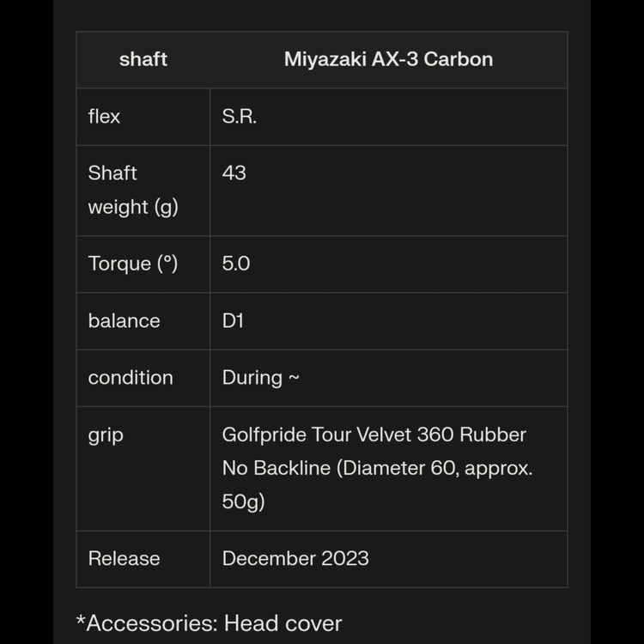Click the 'S.R.' flex value
The image size is (644, 644).
point(240,116)
